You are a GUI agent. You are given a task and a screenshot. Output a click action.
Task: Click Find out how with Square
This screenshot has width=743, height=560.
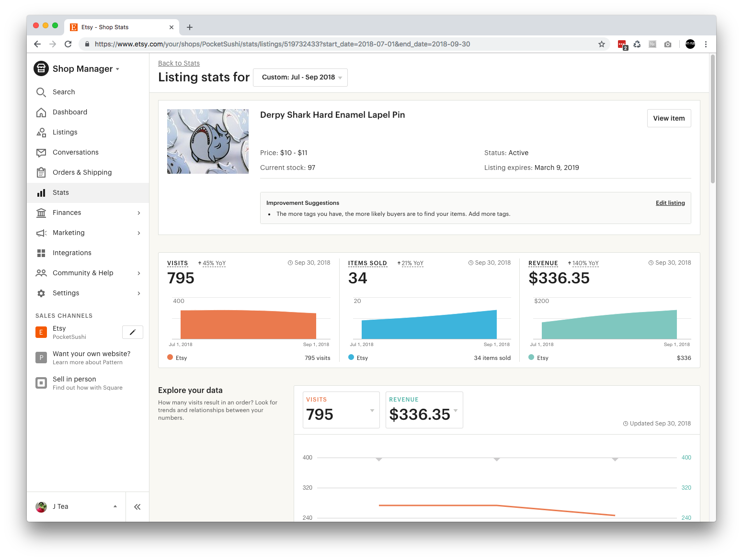88,388
